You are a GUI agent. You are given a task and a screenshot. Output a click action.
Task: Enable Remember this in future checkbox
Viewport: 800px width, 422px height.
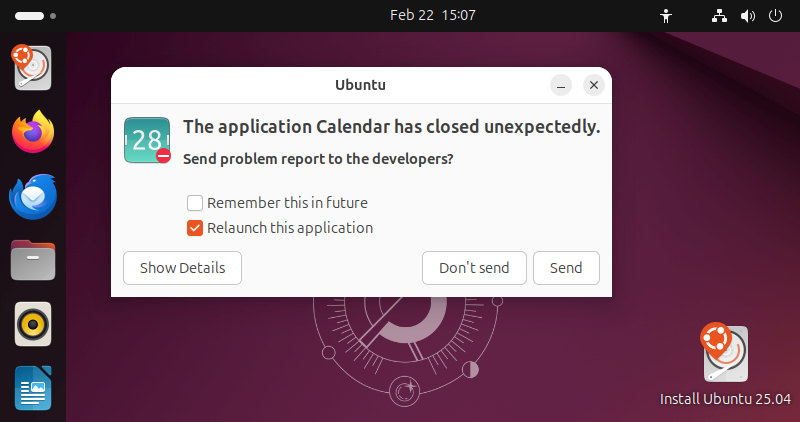[196, 203]
